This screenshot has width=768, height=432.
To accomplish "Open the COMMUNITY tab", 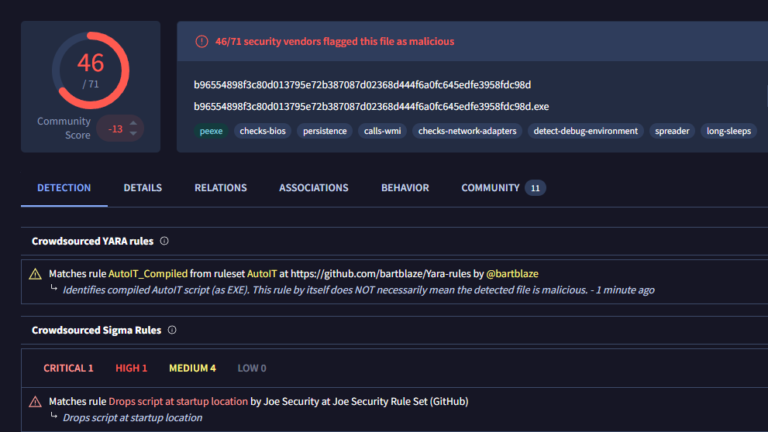I will pyautogui.click(x=490, y=188).
